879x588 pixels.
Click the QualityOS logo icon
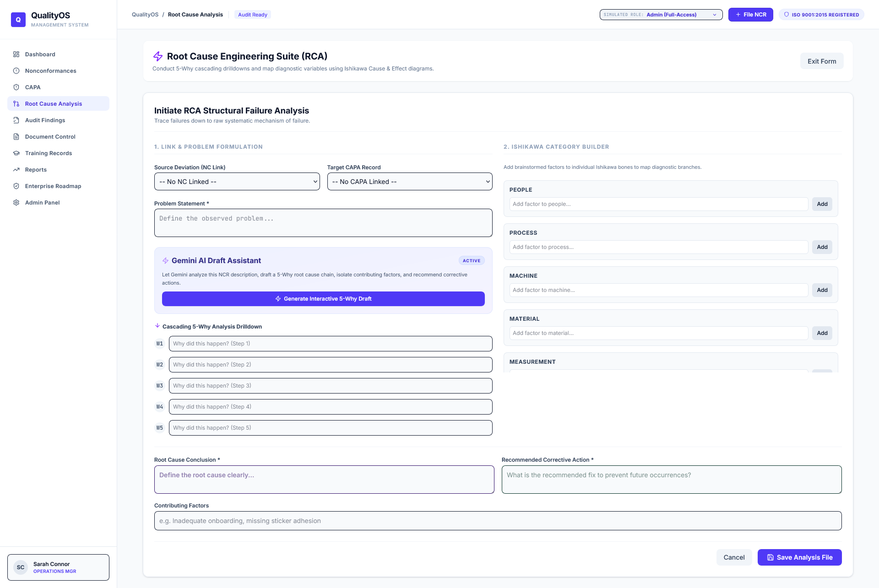[x=18, y=20]
